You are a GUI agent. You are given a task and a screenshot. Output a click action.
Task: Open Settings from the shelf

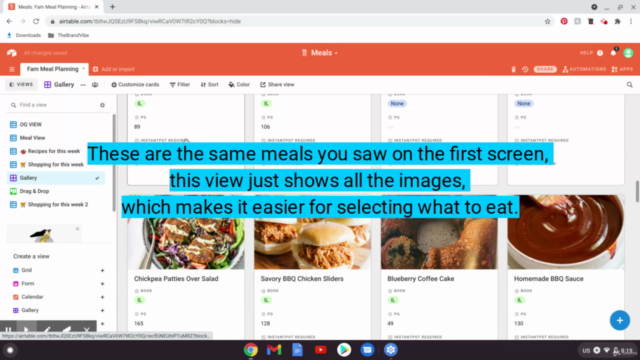[391, 350]
